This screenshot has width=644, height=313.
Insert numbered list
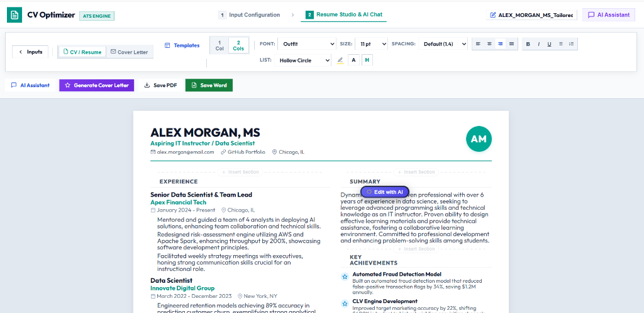pyautogui.click(x=571, y=44)
